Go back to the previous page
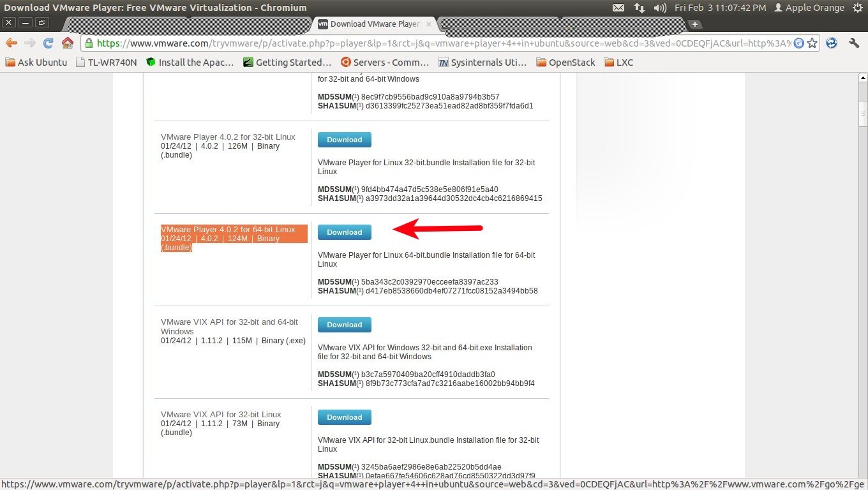 tap(11, 43)
